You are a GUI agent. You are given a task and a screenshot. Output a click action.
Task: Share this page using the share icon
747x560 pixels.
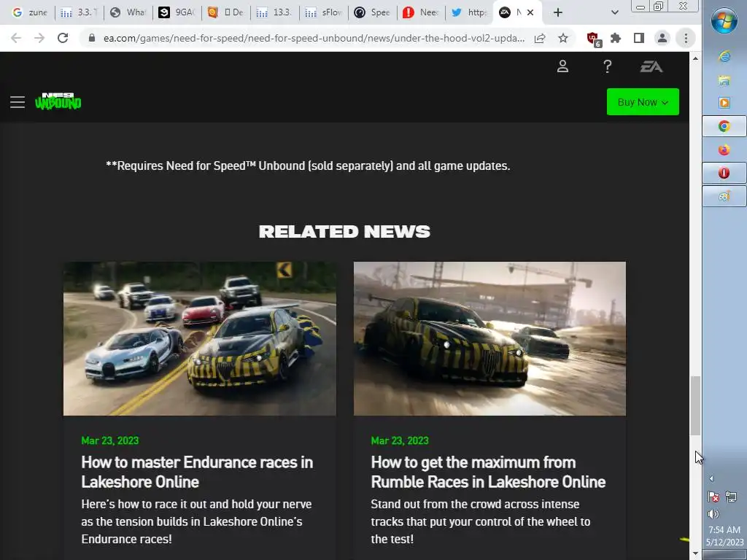[x=540, y=38]
